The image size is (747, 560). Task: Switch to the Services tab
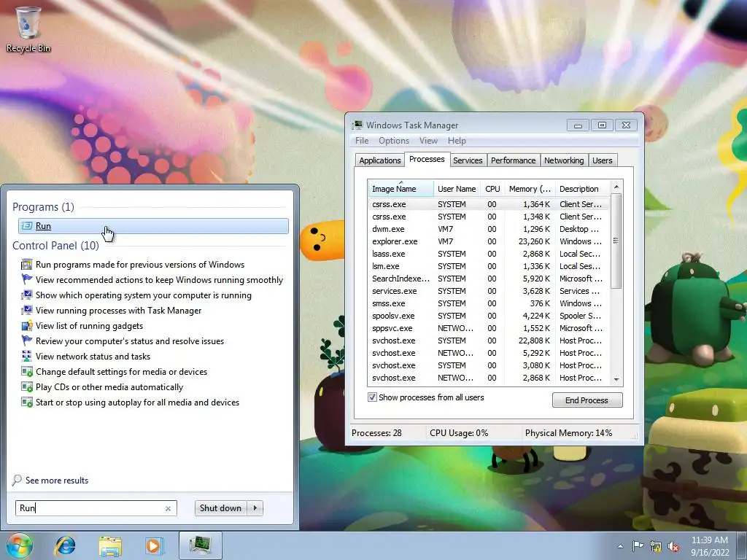(x=468, y=160)
